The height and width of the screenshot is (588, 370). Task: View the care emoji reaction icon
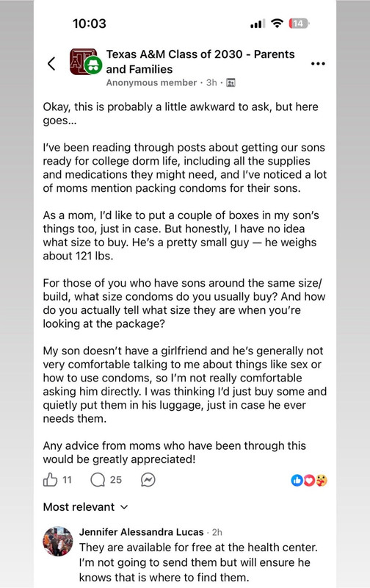(x=322, y=480)
